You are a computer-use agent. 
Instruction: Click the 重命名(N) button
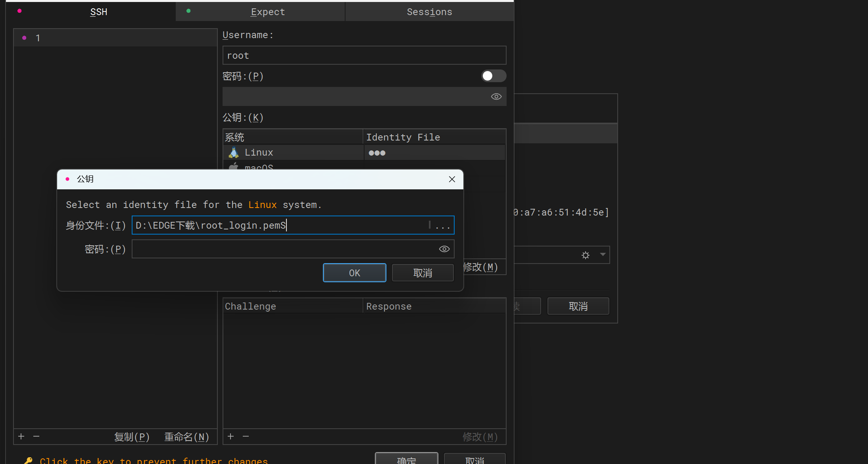point(187,437)
